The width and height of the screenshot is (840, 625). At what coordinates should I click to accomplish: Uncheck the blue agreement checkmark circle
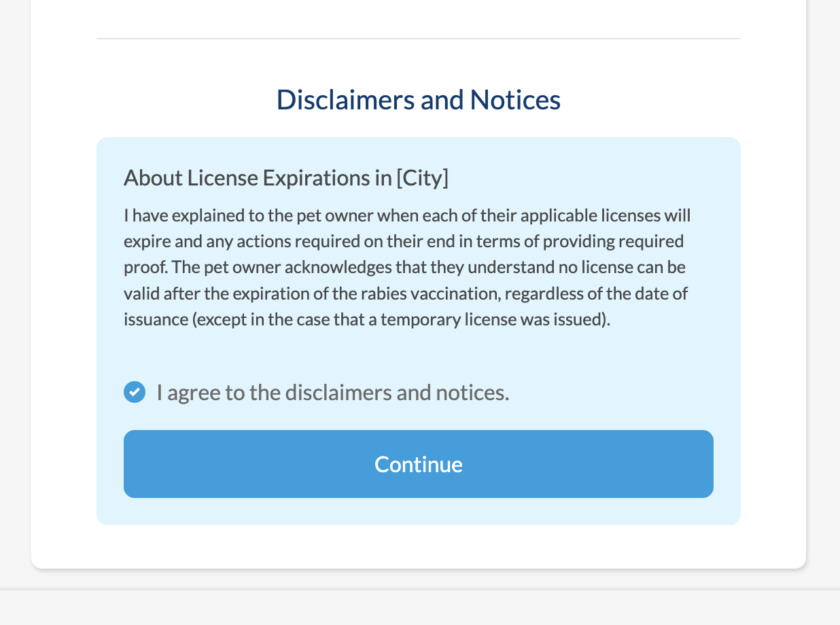pyautogui.click(x=135, y=392)
